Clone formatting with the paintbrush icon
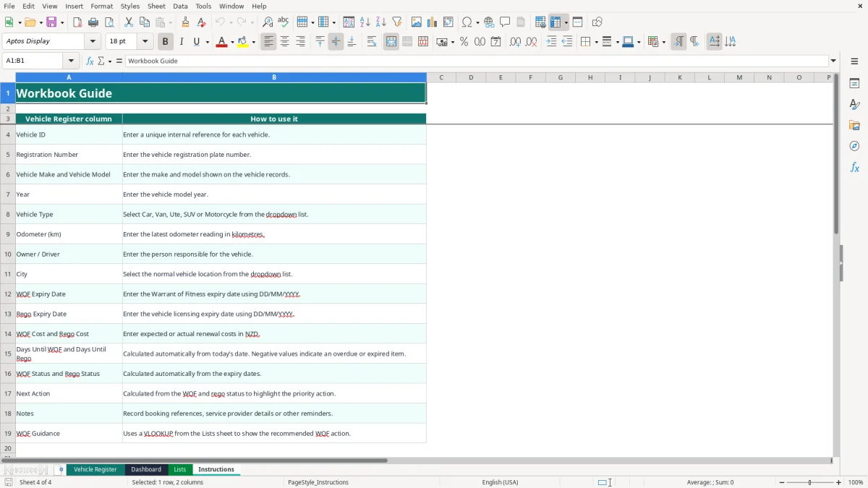 click(185, 22)
